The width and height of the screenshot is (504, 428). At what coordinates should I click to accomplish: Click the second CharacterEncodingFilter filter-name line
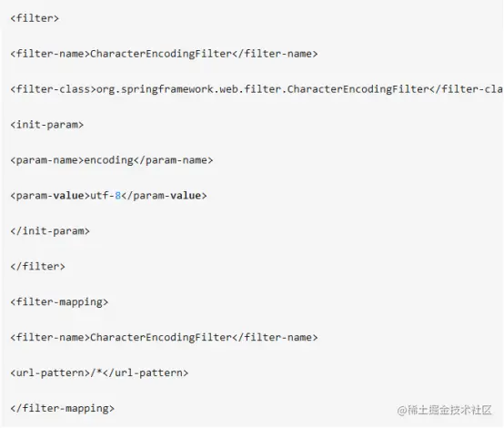tap(164, 337)
